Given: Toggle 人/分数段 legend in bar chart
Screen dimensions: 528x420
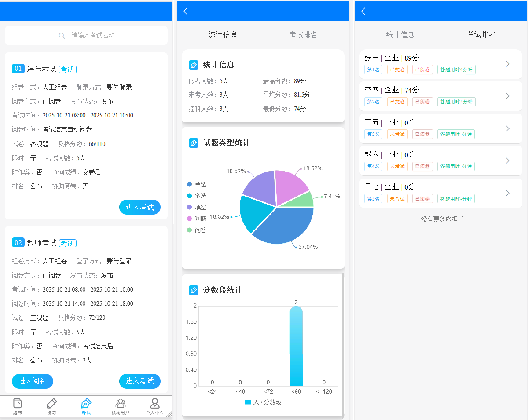Looking at the screenshot, I should pyautogui.click(x=263, y=402).
